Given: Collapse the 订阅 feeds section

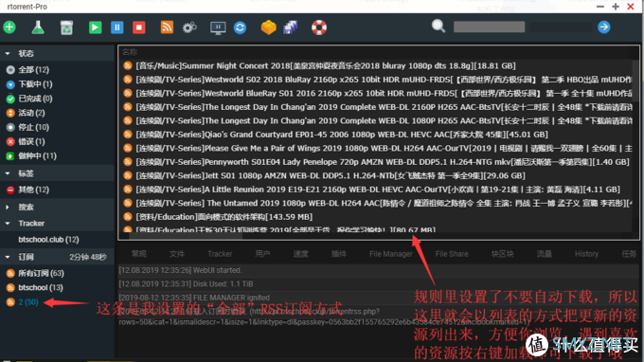Looking at the screenshot, I should [8, 257].
